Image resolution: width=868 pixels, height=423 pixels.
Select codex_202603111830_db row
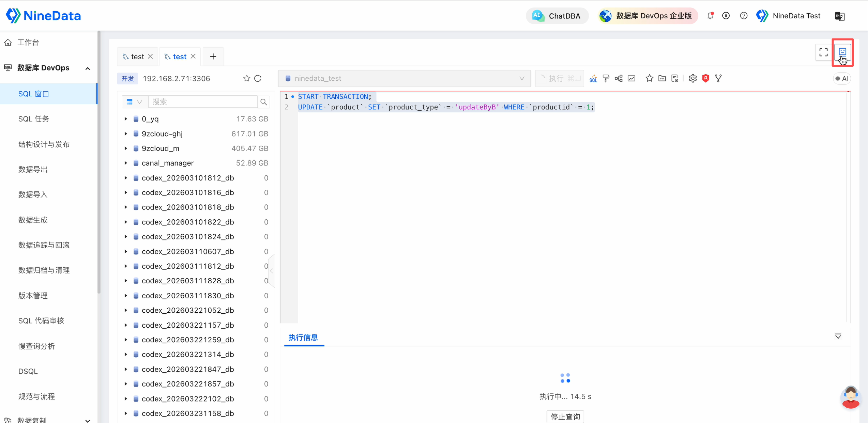(196, 295)
